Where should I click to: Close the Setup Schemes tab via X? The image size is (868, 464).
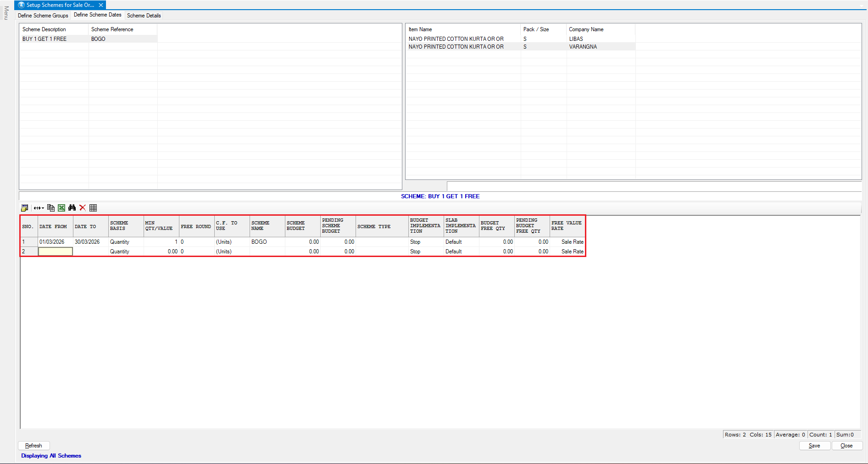click(101, 5)
